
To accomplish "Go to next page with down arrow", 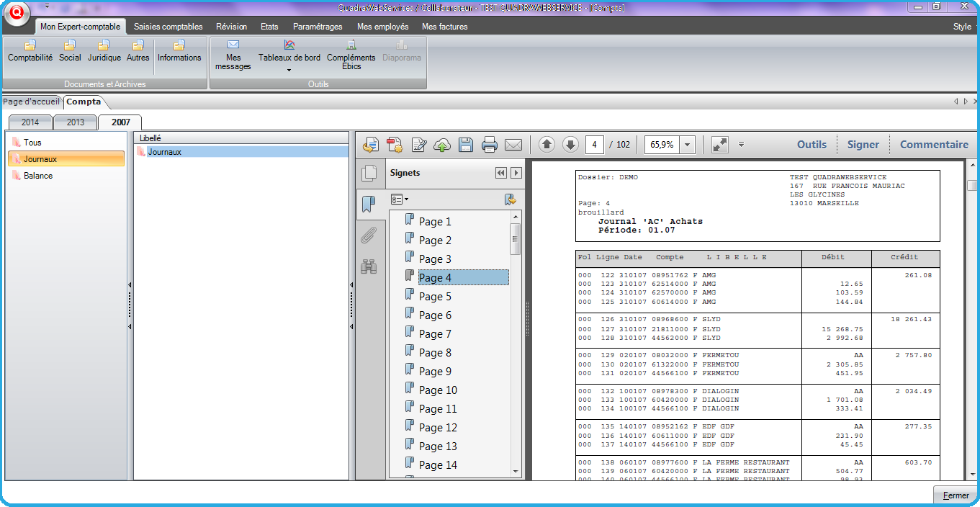I will [570, 145].
